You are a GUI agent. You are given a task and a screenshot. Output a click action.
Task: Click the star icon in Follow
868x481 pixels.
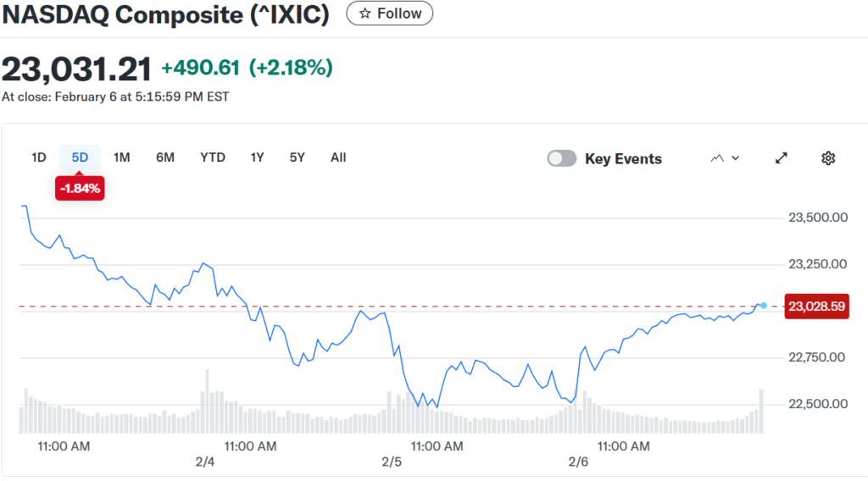(x=364, y=14)
